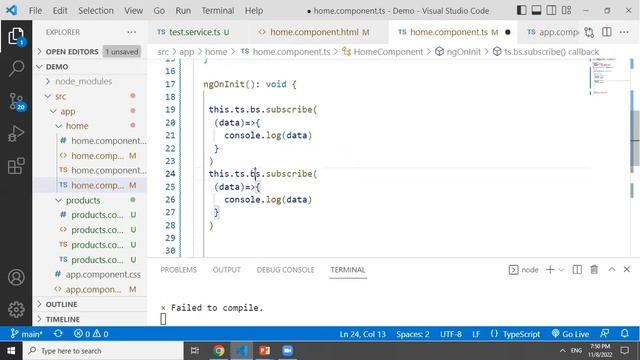The width and height of the screenshot is (640, 360).
Task: Expand the OUTLINE section
Action: (x=90, y=304)
